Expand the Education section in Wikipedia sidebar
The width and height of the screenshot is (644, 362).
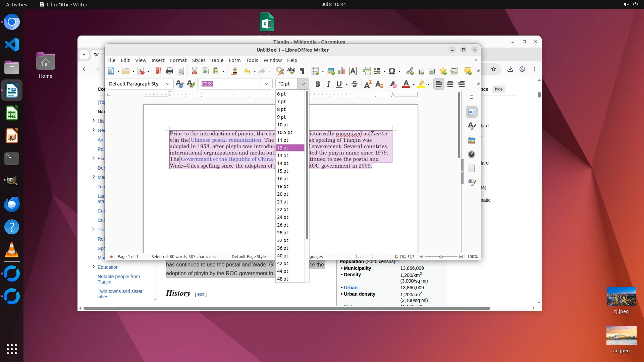(x=93, y=267)
